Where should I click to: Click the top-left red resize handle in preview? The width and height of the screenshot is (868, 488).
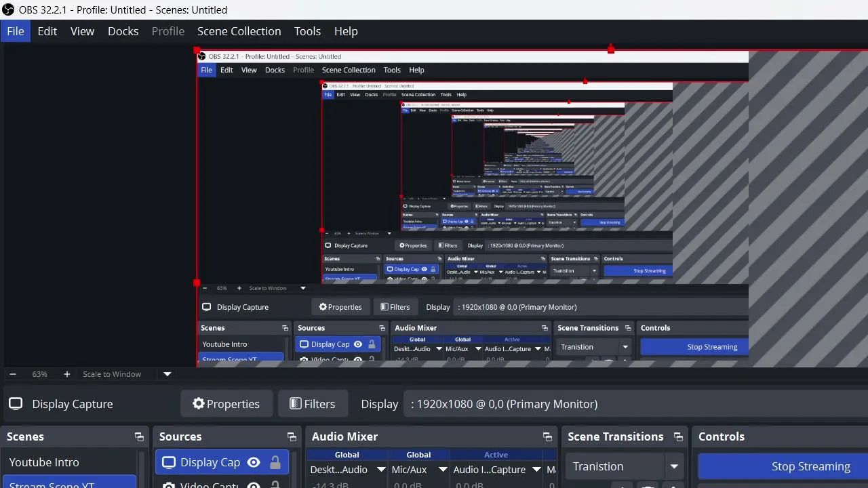click(x=197, y=50)
